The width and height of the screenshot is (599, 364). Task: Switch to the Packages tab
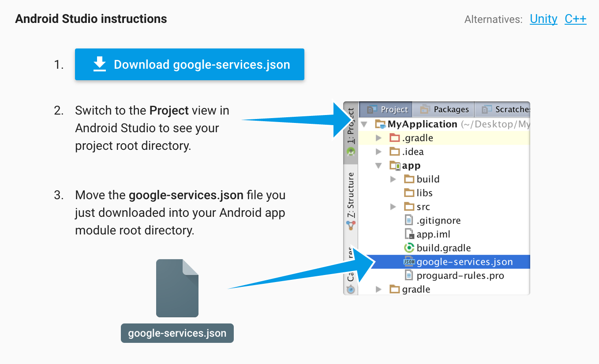pos(444,109)
